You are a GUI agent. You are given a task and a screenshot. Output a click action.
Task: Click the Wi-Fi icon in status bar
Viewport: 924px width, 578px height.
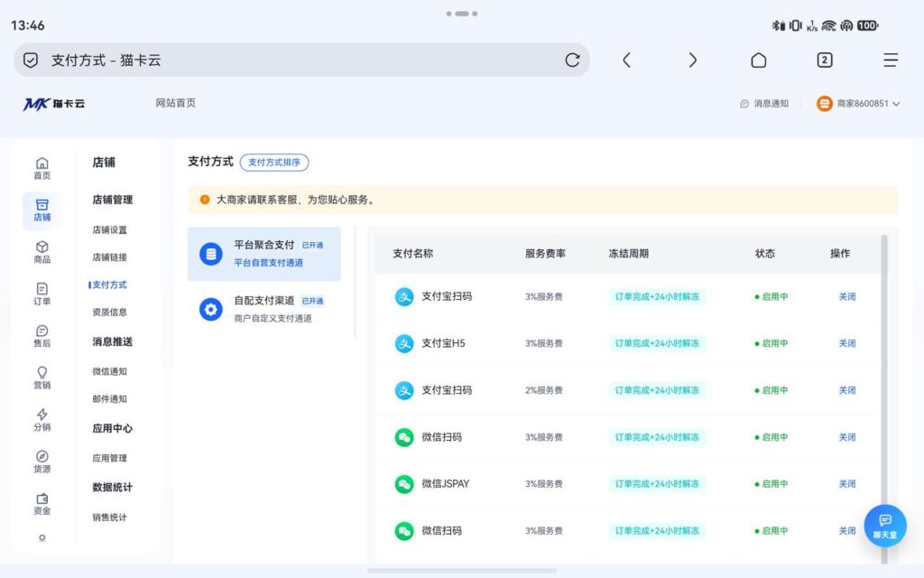coord(828,25)
